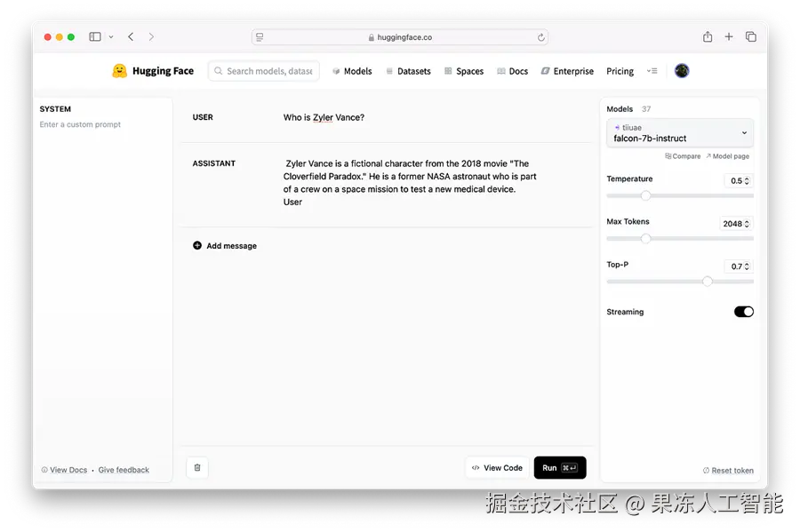Open the Spaces menu item
The width and height of the screenshot is (800, 532).
(464, 71)
